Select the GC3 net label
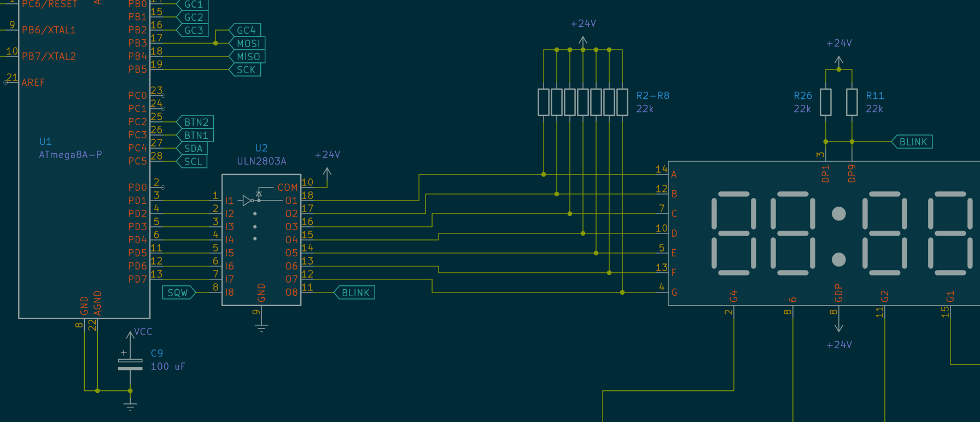 coord(192,30)
